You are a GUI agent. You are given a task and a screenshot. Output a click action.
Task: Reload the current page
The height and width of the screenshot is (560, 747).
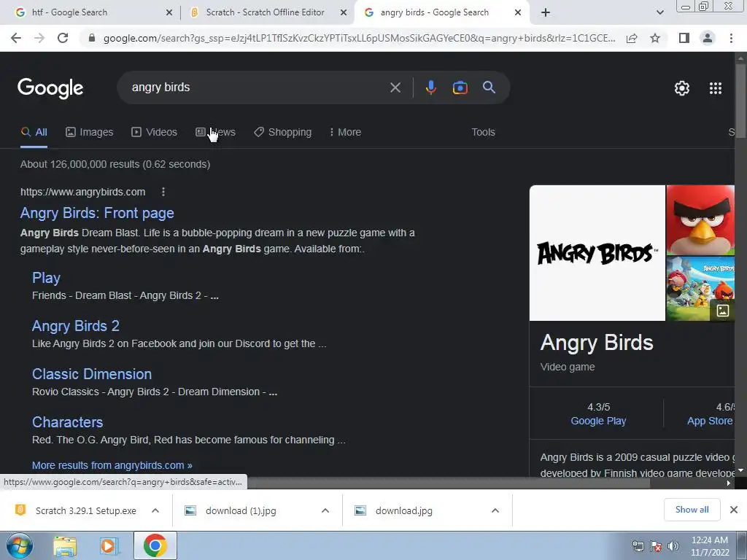(63, 38)
